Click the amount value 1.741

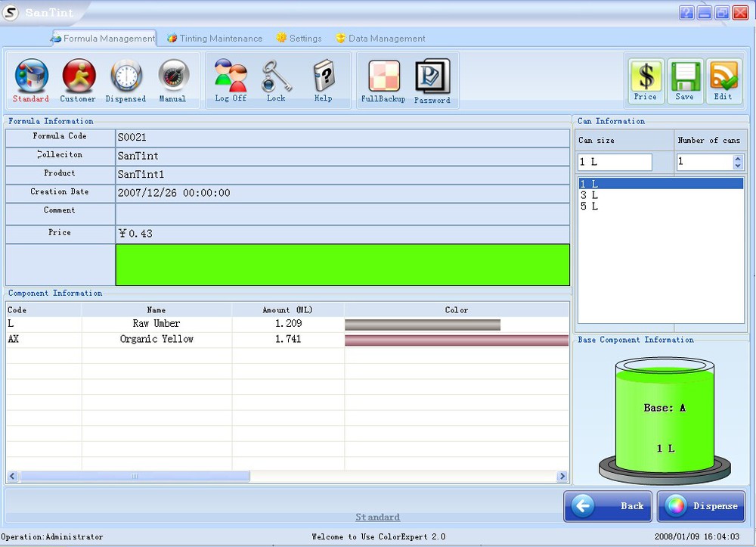pos(288,339)
